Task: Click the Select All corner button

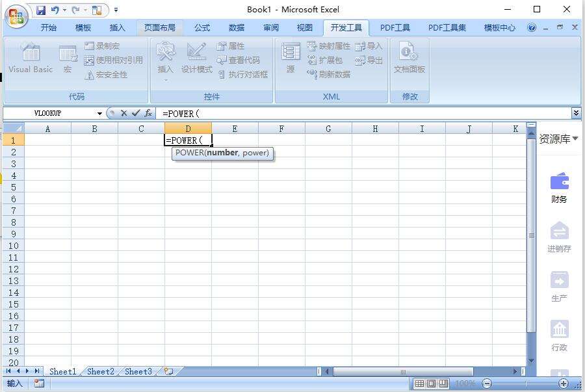Action: 13,128
